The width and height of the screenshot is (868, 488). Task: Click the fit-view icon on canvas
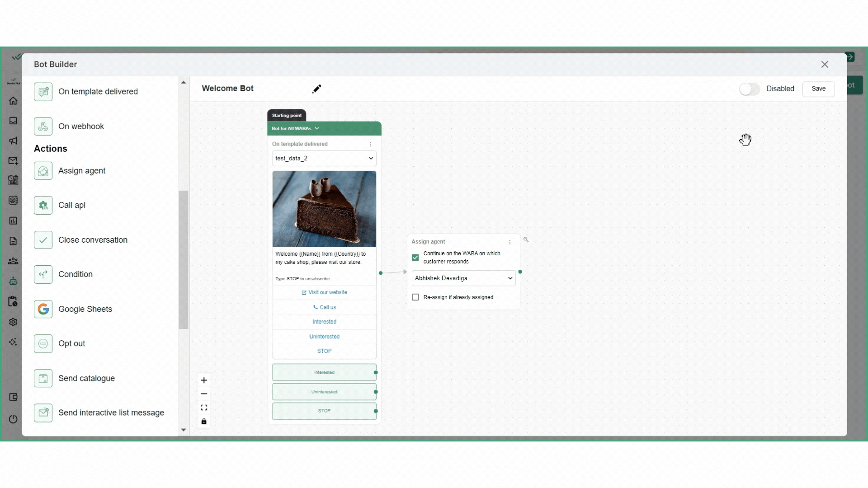[x=204, y=408]
